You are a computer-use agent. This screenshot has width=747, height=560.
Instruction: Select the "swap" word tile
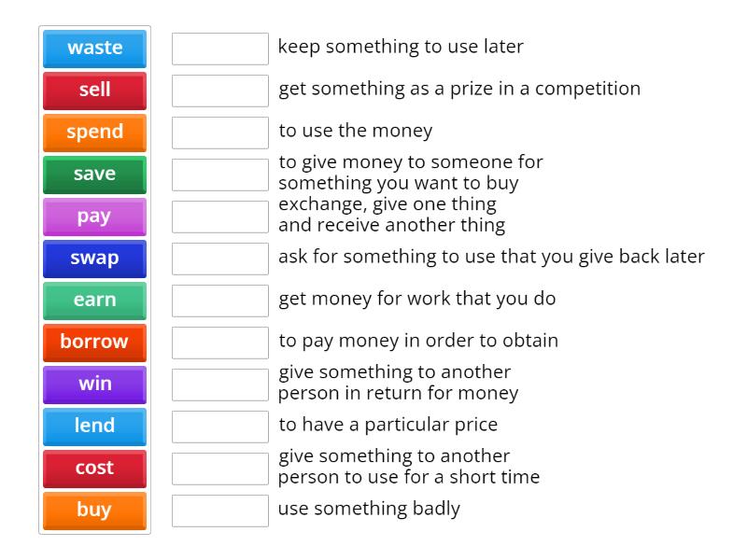[x=93, y=259]
